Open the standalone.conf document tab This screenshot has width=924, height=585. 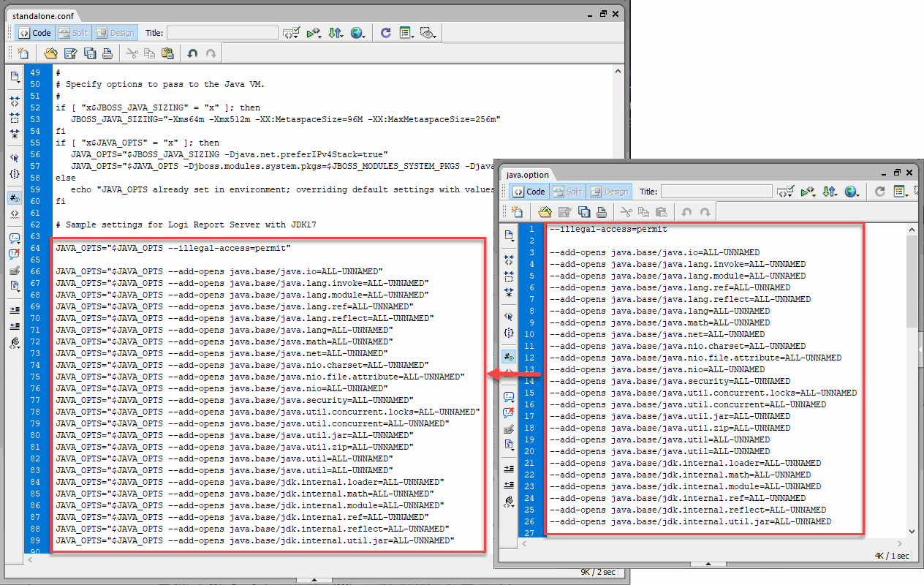(43, 15)
